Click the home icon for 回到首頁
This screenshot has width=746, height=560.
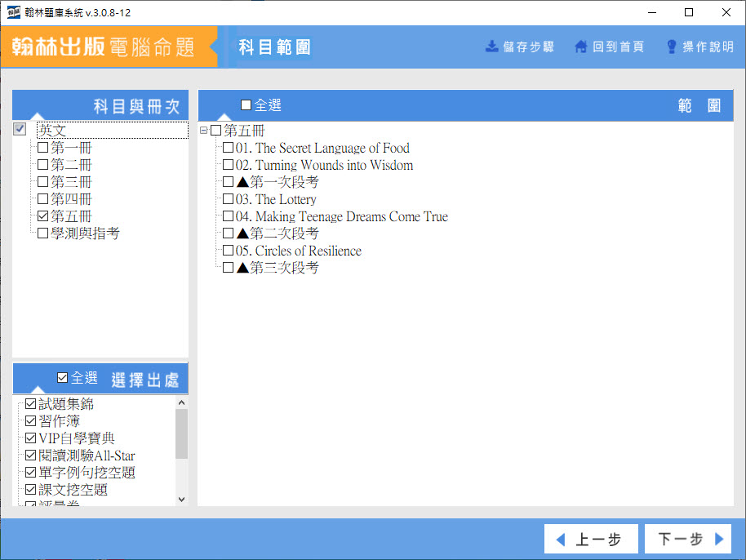pos(581,47)
